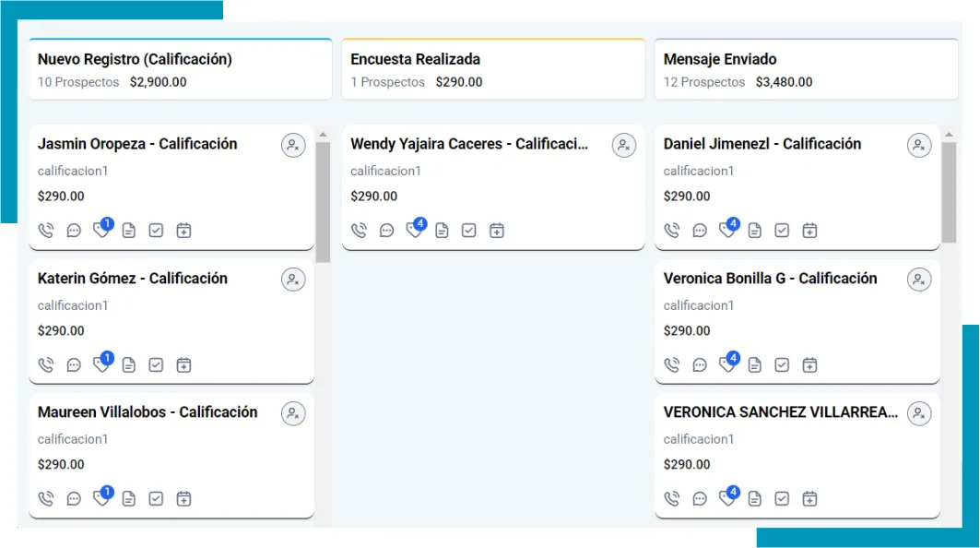The height and width of the screenshot is (548, 980).
Task: Click phone icon on Jasmin Oropeza card
Action: pos(46,231)
